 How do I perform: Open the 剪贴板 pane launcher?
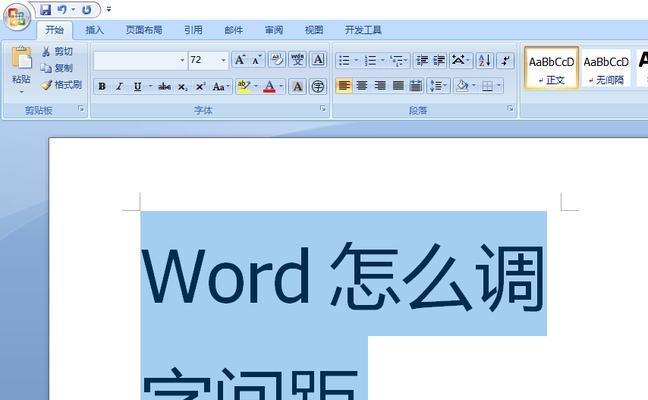pyautogui.click(x=81, y=109)
